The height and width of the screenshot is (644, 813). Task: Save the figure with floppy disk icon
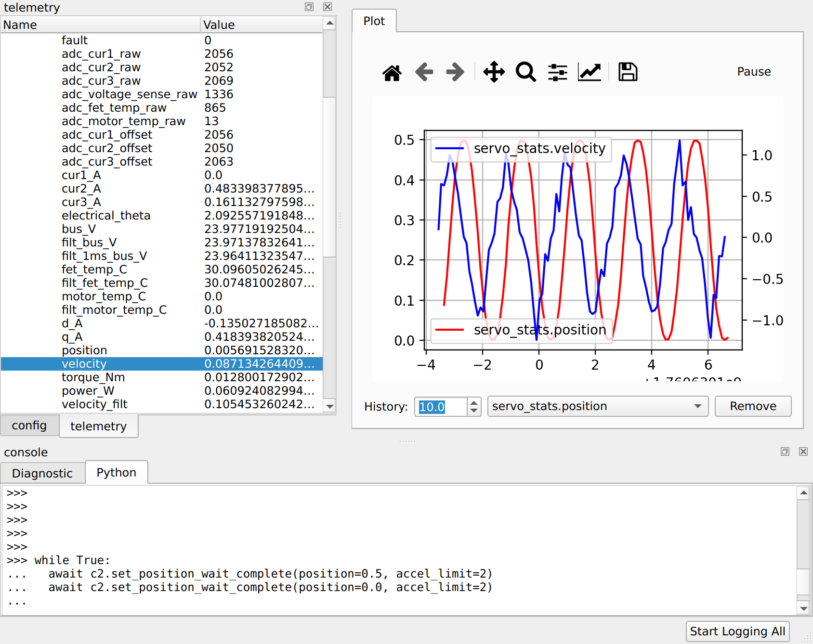pyautogui.click(x=628, y=72)
